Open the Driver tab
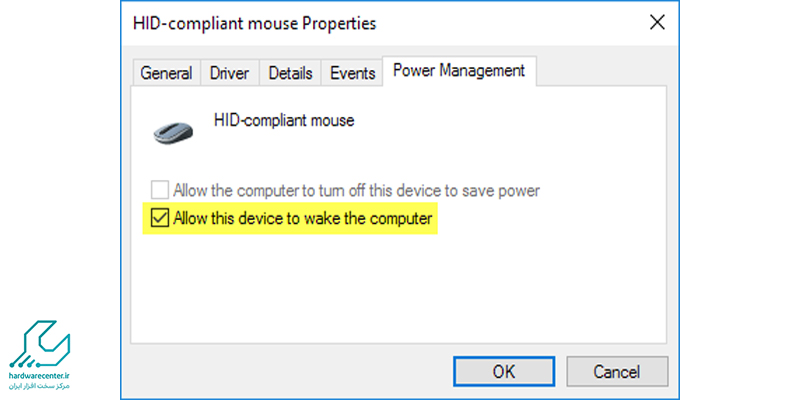 [x=230, y=73]
